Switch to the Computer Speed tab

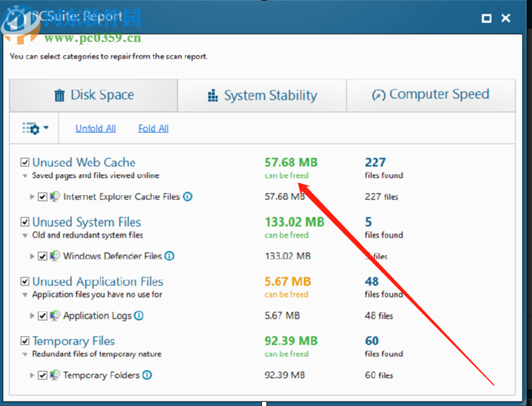(431, 95)
